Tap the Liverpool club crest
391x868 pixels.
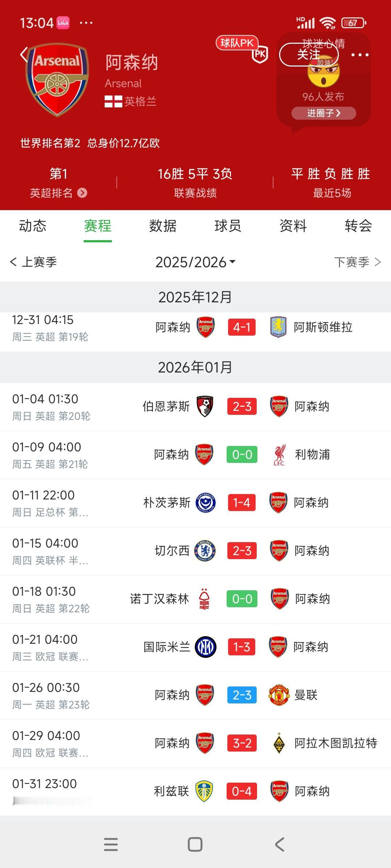tap(279, 455)
